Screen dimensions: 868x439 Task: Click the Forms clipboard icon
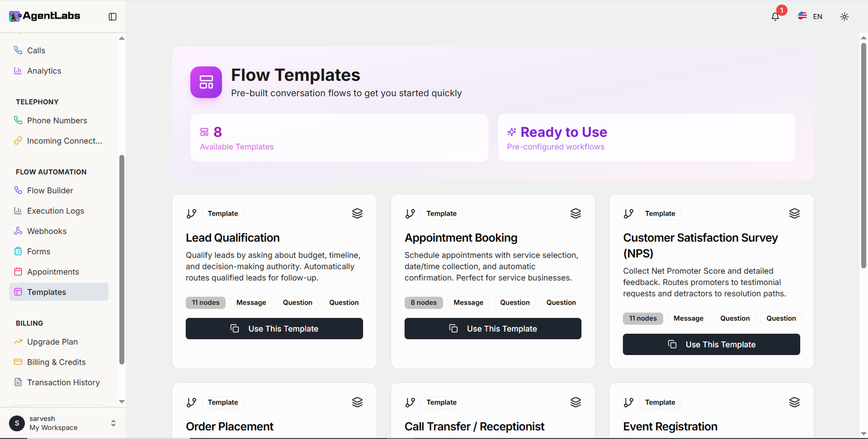coord(18,251)
